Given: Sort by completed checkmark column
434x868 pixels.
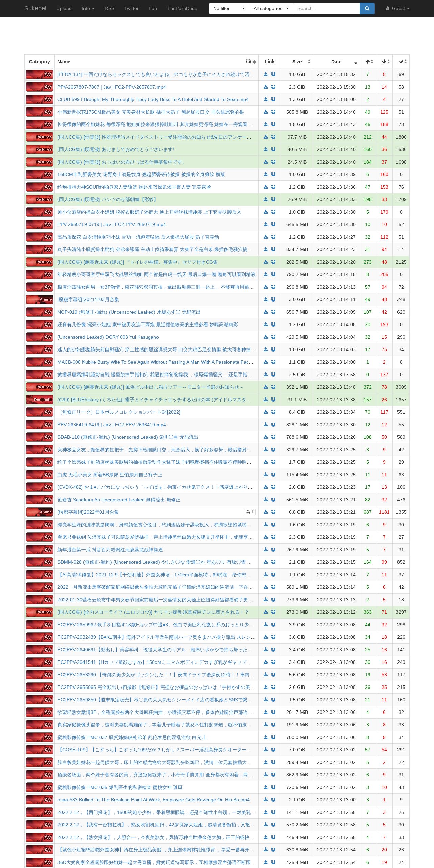Looking at the screenshot, I should click(x=401, y=62).
